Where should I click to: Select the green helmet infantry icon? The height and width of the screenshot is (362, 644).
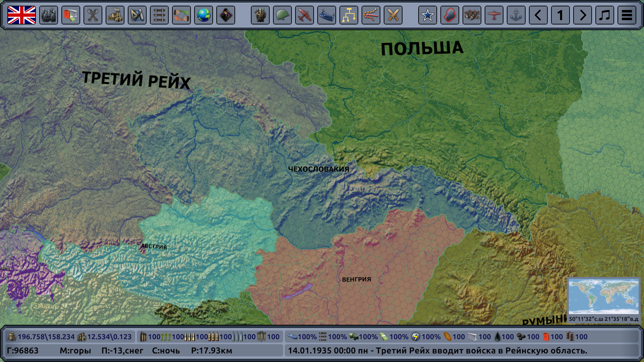pos(282,15)
